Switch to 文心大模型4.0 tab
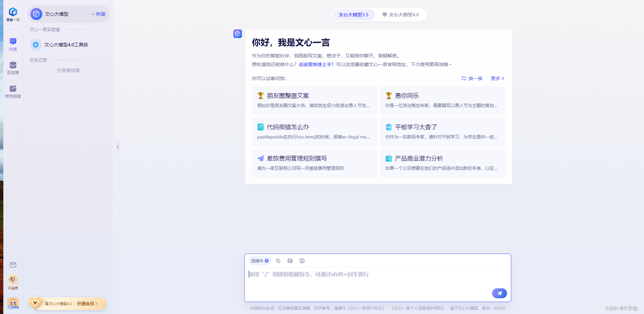Screen dimensions: 644x314 tap(400, 15)
